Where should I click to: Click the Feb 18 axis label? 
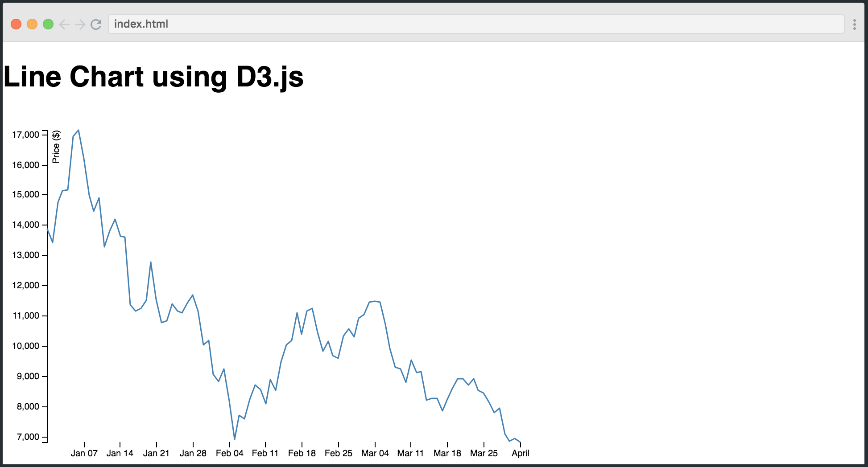[302, 453]
